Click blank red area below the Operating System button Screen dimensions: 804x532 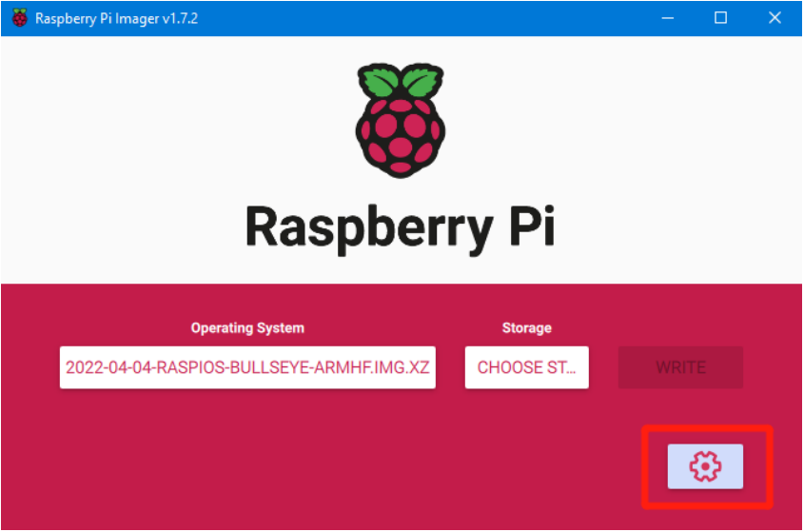click(247, 457)
